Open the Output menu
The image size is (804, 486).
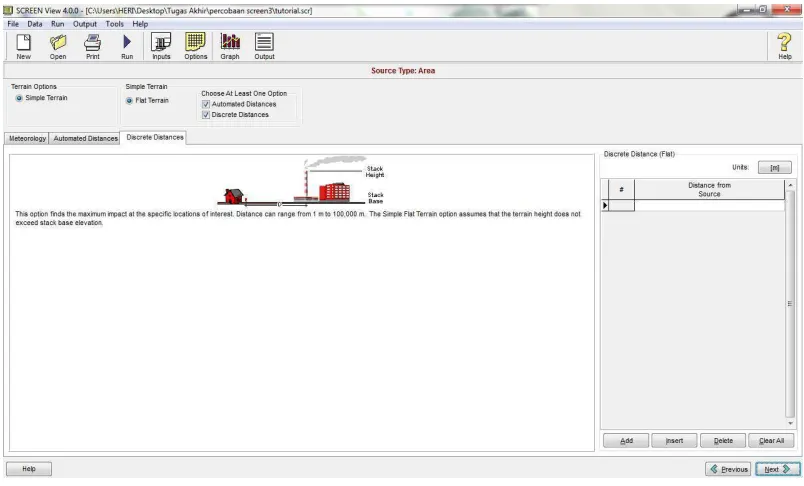tap(85, 24)
